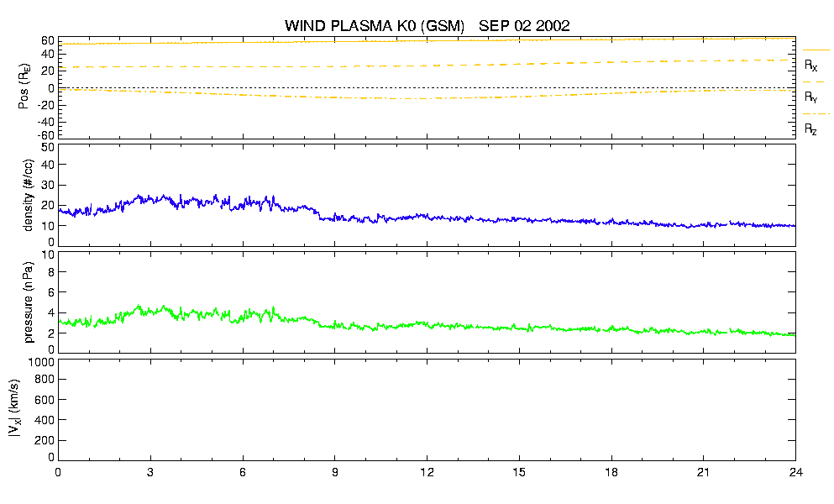Click the plot title 'WIND PLASMA K0 (GSM)'
The height and width of the screenshot is (504, 834).
(x=375, y=25)
